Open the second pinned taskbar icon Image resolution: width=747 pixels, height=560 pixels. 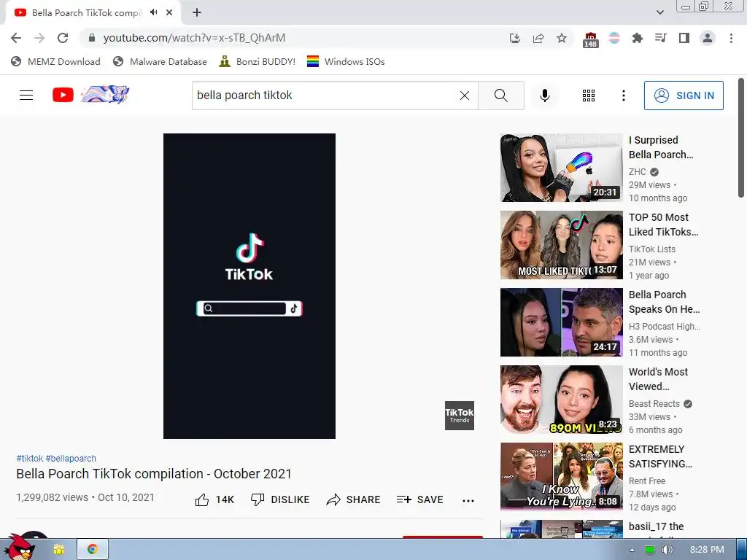(x=59, y=550)
